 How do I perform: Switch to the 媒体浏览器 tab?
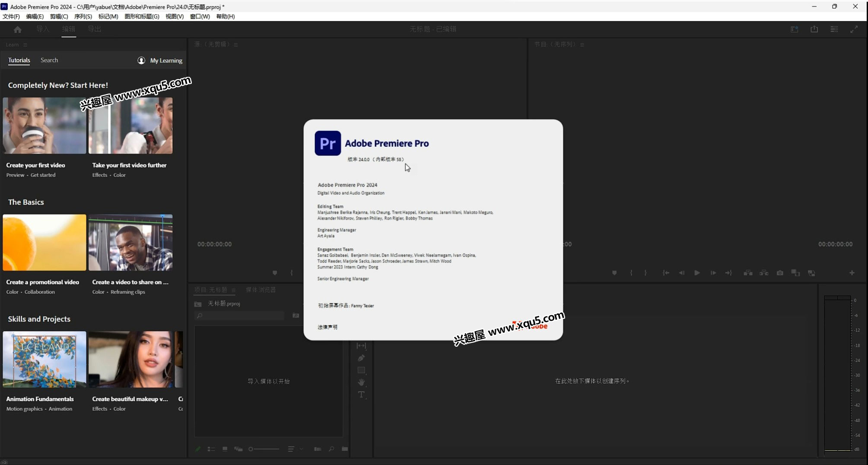[261, 290]
